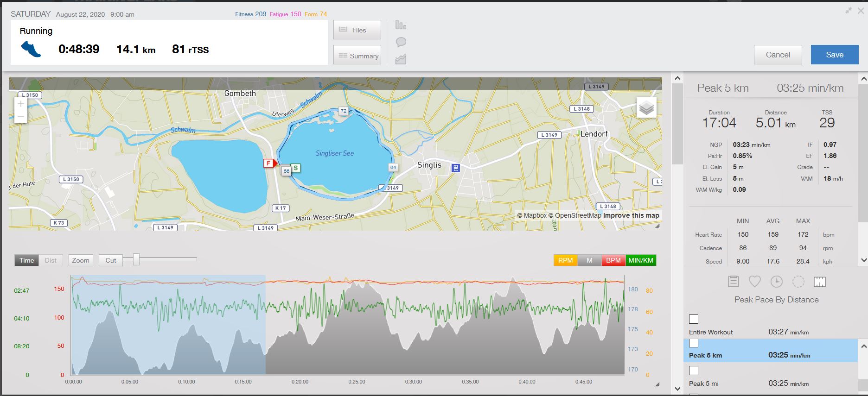Tick the Peak 5 km checkbox
The height and width of the screenshot is (396, 868).
click(x=694, y=343)
